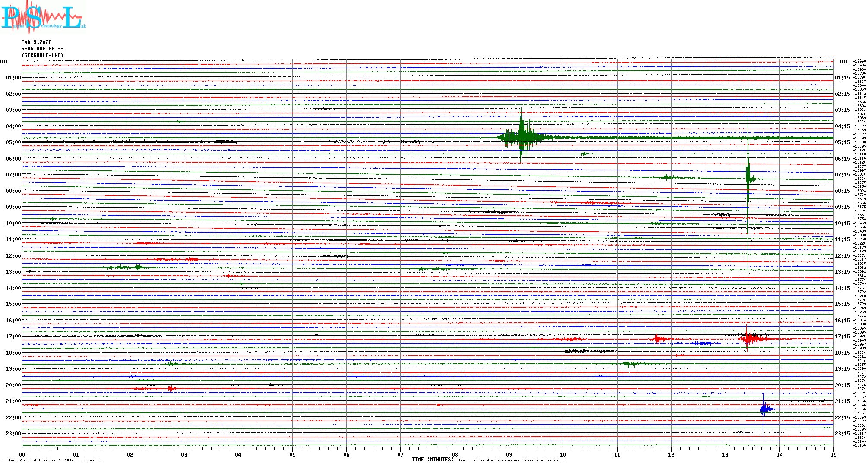The width and height of the screenshot is (868, 466).
Task: Click minute 15 on bottom time axis
Action: (x=833, y=454)
